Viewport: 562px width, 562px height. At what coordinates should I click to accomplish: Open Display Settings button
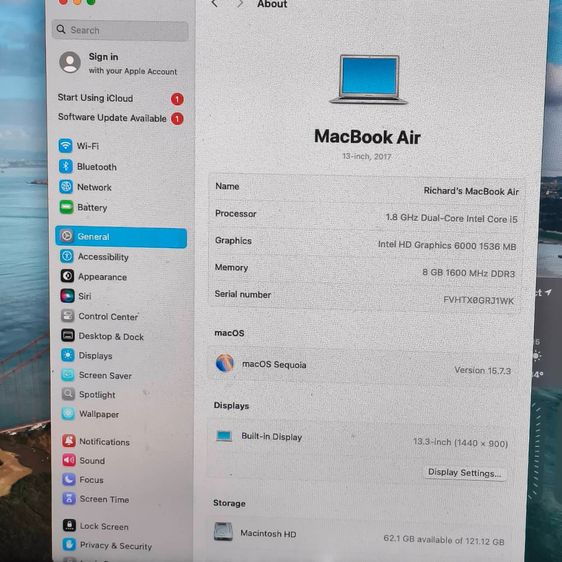pyautogui.click(x=465, y=473)
